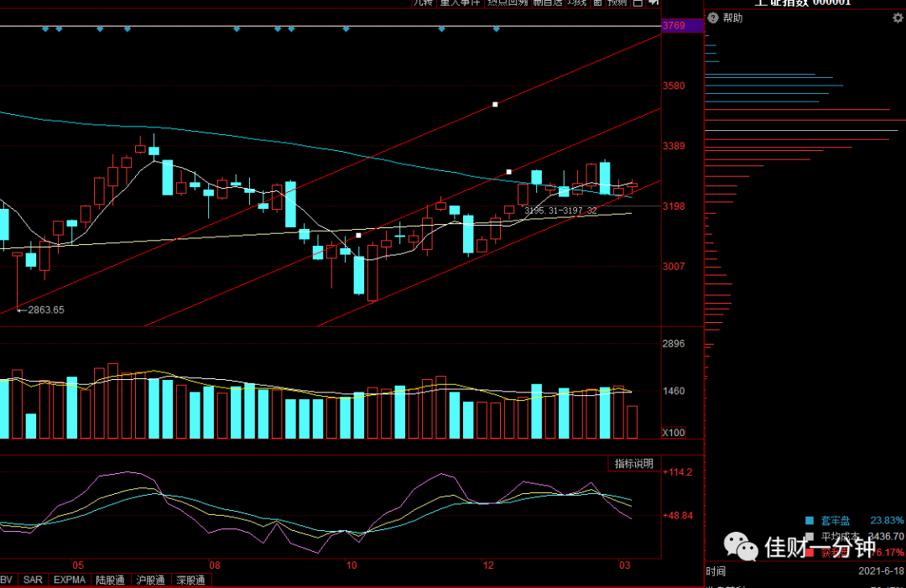Click the 3580 price axis label

pos(674,86)
